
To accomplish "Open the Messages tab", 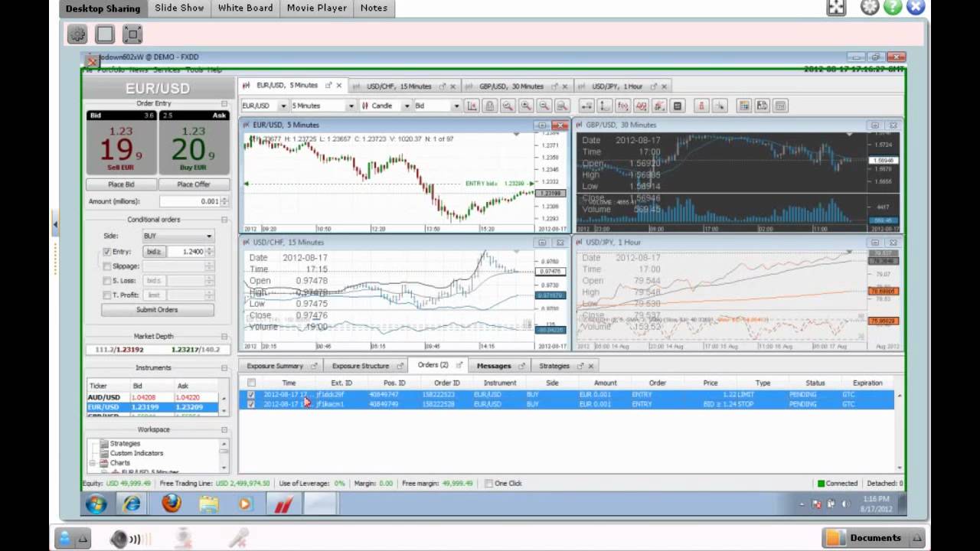I will click(494, 366).
